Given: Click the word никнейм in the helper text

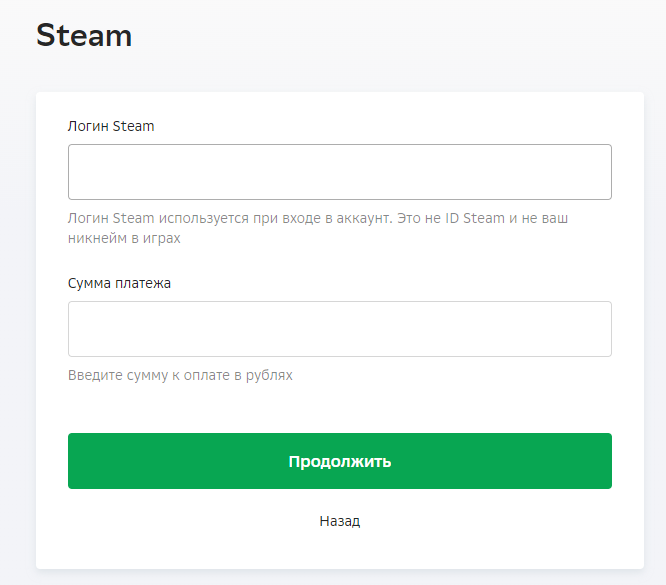Looking at the screenshot, I should pyautogui.click(x=97, y=238).
